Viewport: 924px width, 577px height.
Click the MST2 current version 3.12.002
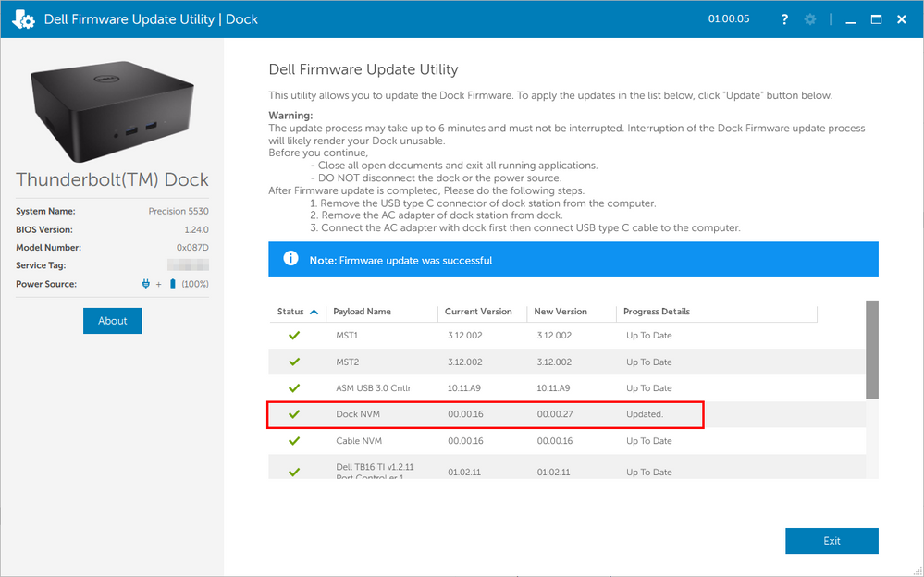pos(465,362)
